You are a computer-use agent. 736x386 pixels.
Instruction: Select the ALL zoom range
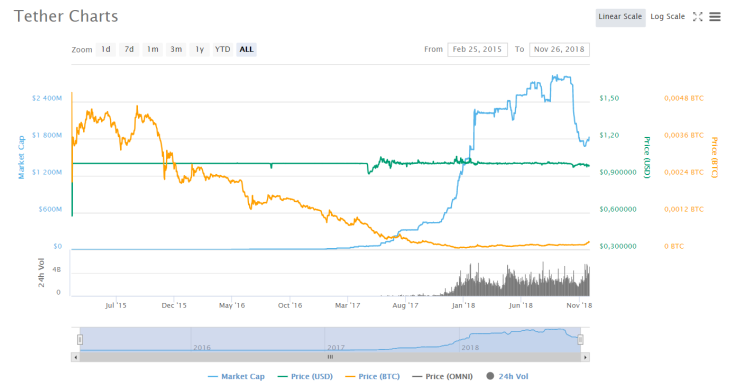coord(246,49)
